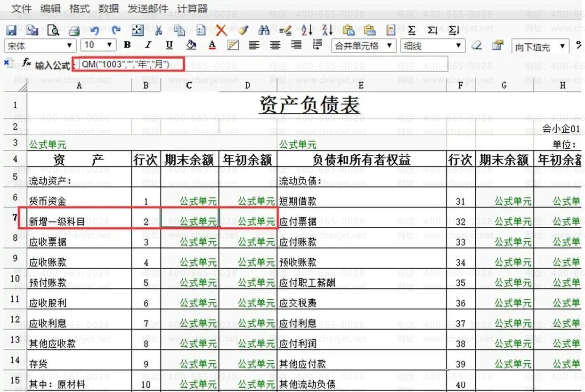
Task: Click the 其他流动负债 cell
Action: tap(361, 381)
